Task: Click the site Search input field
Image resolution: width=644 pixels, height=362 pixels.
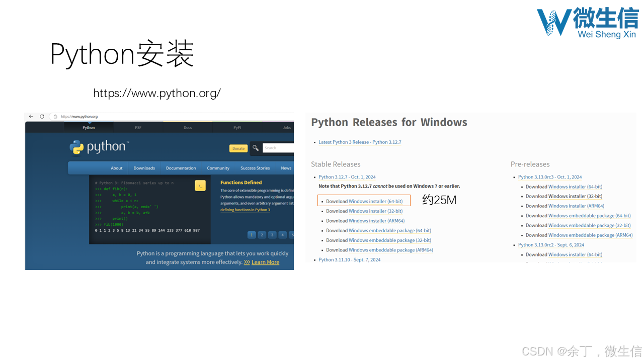Action: (278, 148)
